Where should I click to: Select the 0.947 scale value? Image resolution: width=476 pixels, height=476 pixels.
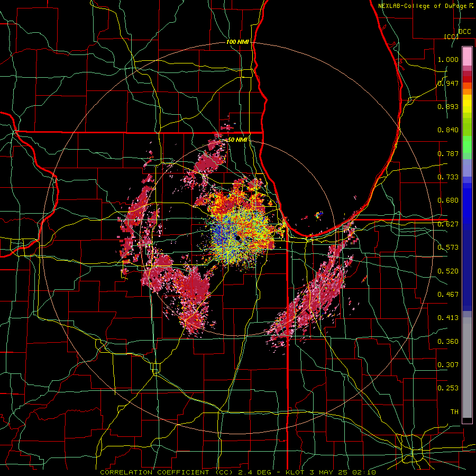(x=448, y=83)
